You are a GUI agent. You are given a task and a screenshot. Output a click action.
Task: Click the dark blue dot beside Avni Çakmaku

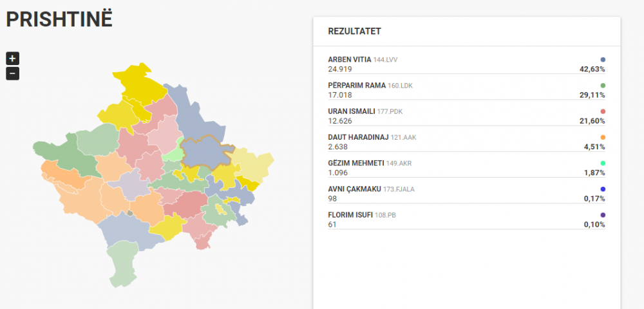coord(603,189)
